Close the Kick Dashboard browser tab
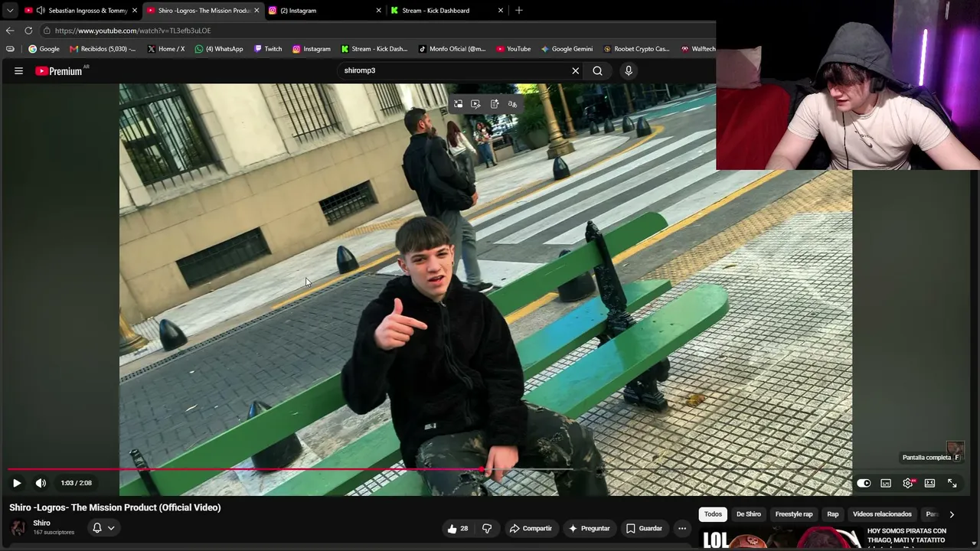The height and width of the screenshot is (551, 980). pyautogui.click(x=501, y=11)
